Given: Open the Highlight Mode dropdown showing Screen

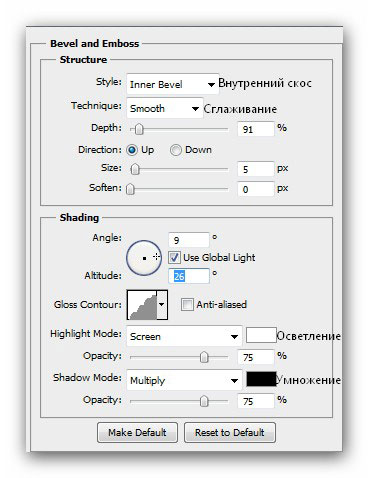Looking at the screenshot, I should 184,336.
